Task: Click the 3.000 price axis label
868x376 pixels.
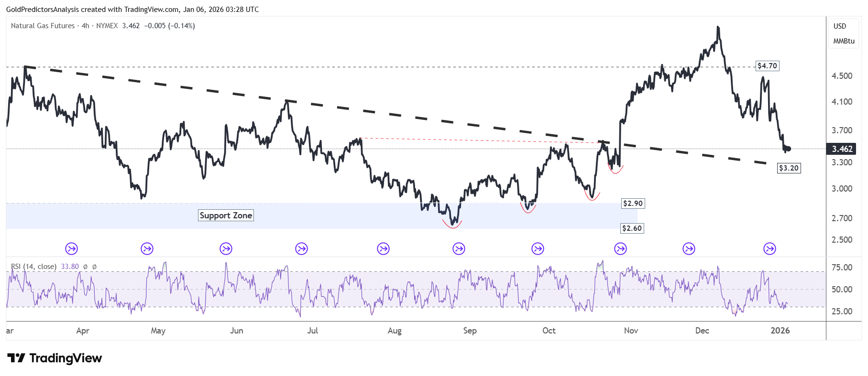Action: pos(842,189)
